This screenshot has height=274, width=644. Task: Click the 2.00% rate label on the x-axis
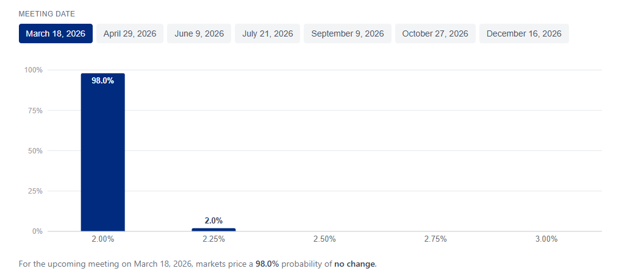coord(102,239)
